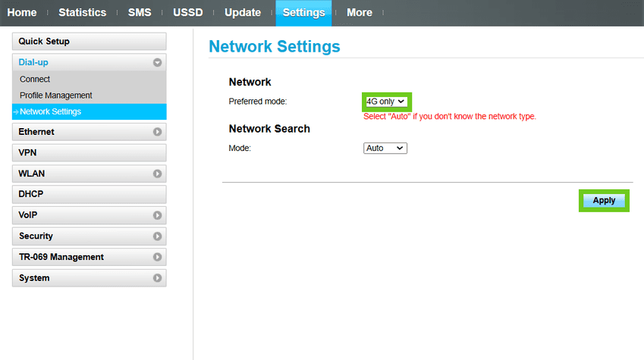This screenshot has height=360, width=644.
Task: Expand the Security section arrow icon
Action: coord(157,236)
